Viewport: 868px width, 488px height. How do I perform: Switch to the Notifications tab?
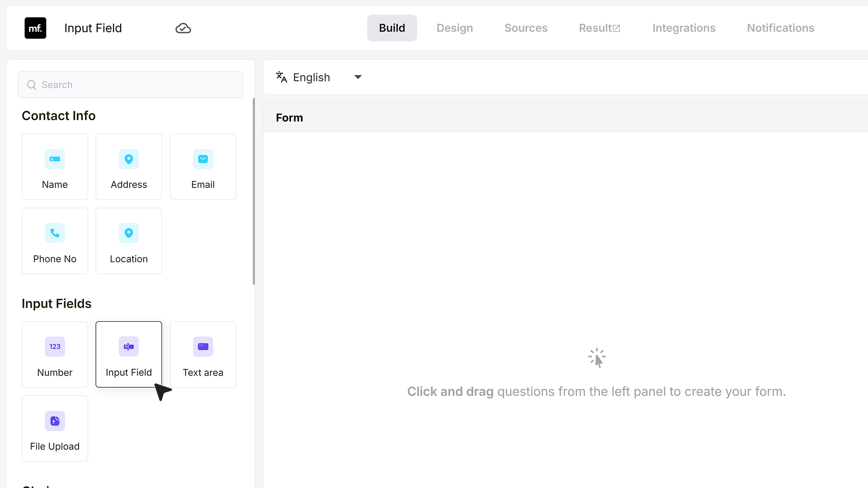[780, 28]
